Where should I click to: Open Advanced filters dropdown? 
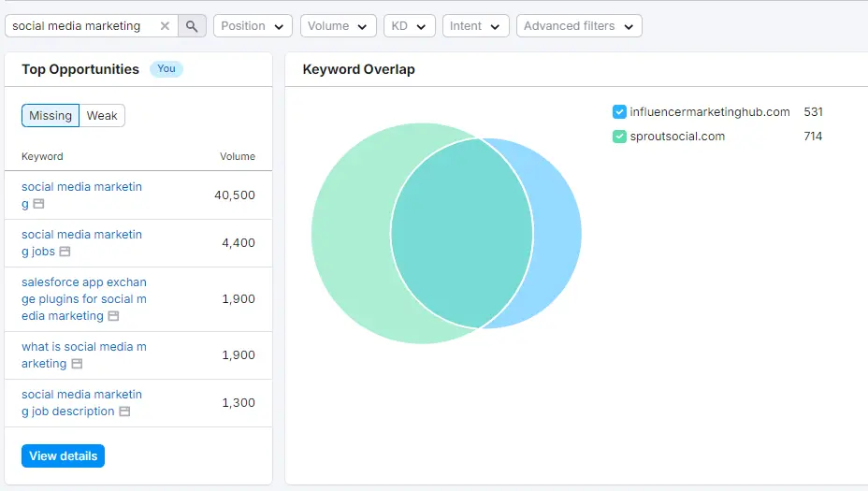578,26
